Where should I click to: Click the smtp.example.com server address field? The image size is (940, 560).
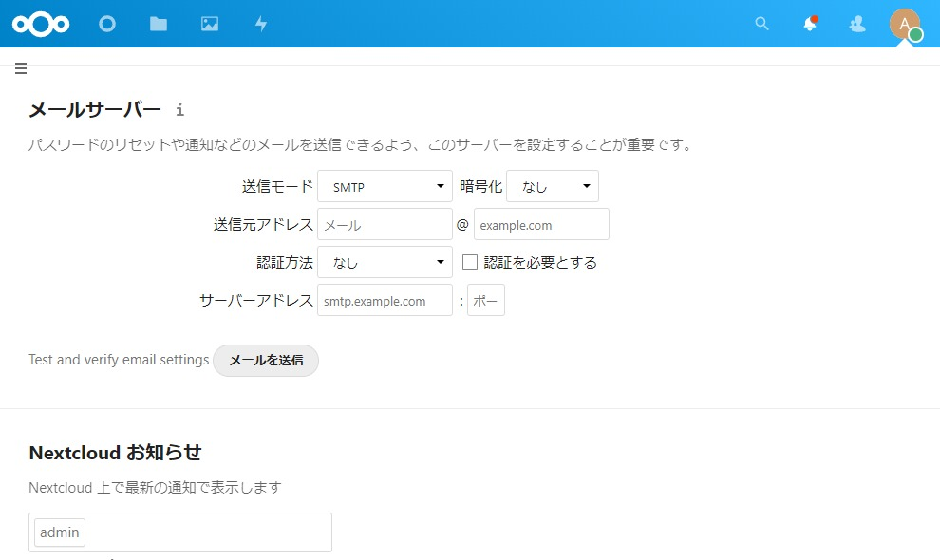pyautogui.click(x=385, y=300)
